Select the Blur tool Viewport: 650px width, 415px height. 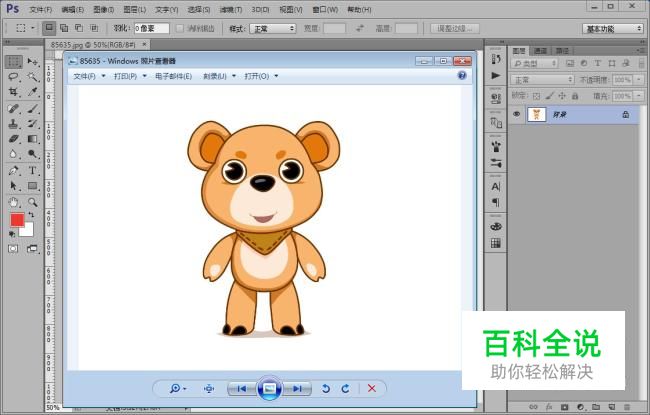[x=13, y=154]
